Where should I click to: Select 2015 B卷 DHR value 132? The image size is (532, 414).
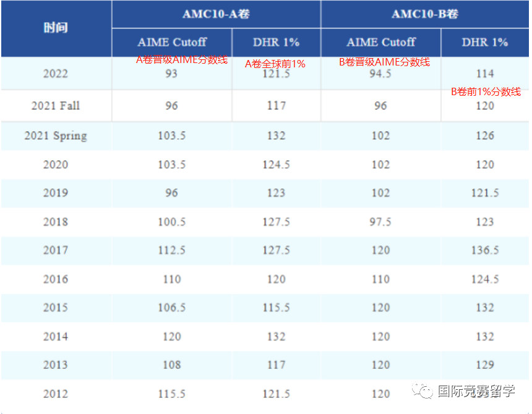tap(485, 308)
